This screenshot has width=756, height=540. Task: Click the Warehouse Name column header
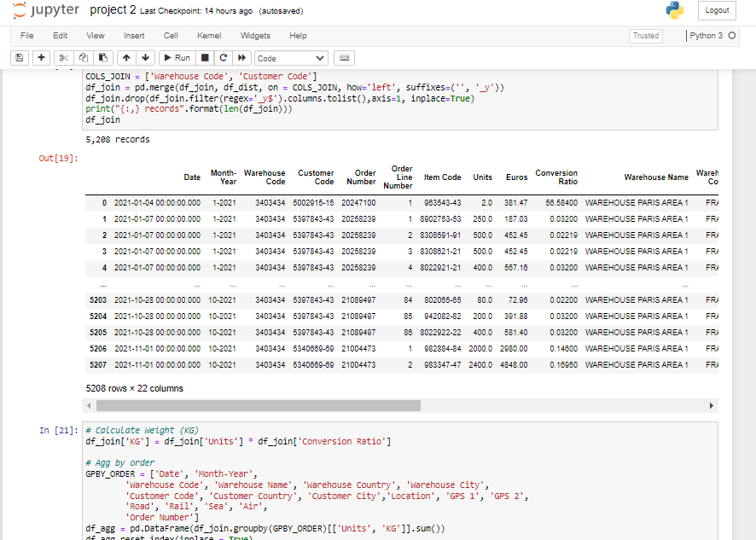[656, 177]
